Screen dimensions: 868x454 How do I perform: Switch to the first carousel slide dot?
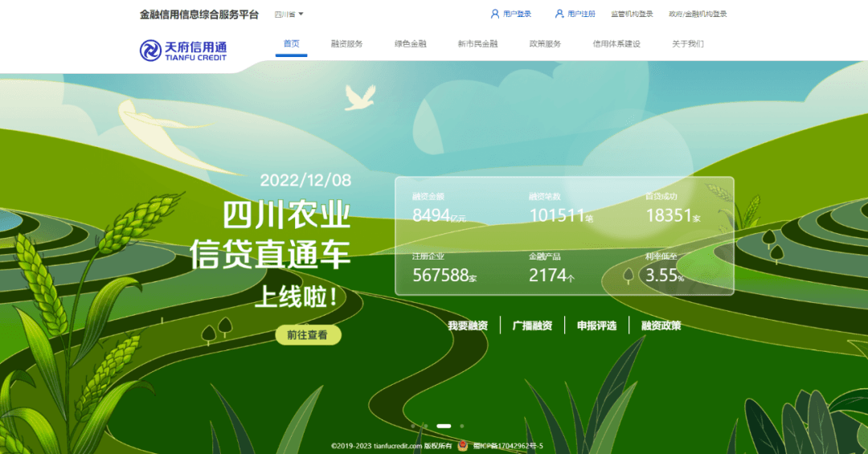[413, 426]
